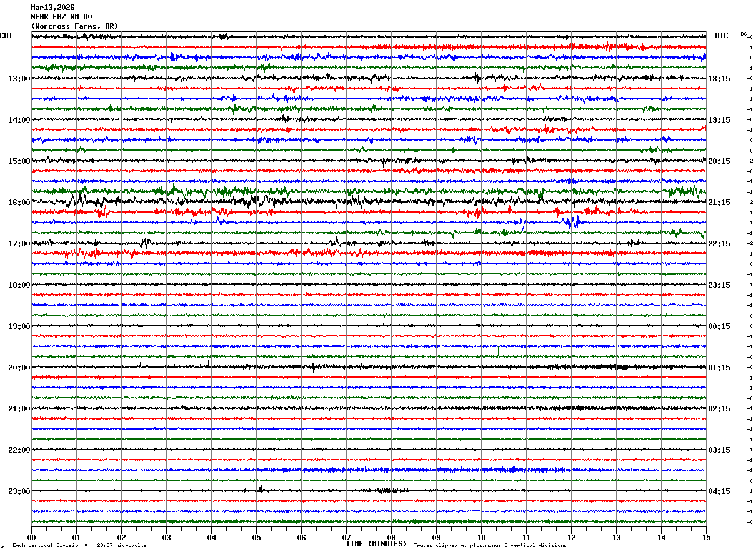Click the 18:15 UTC time label
The image size is (756, 554).
click(x=719, y=79)
